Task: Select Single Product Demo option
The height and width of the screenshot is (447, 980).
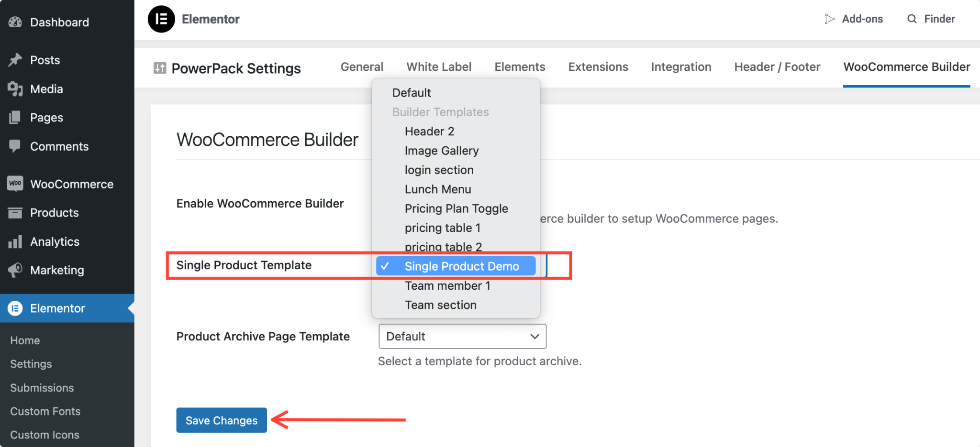Action: (x=461, y=266)
